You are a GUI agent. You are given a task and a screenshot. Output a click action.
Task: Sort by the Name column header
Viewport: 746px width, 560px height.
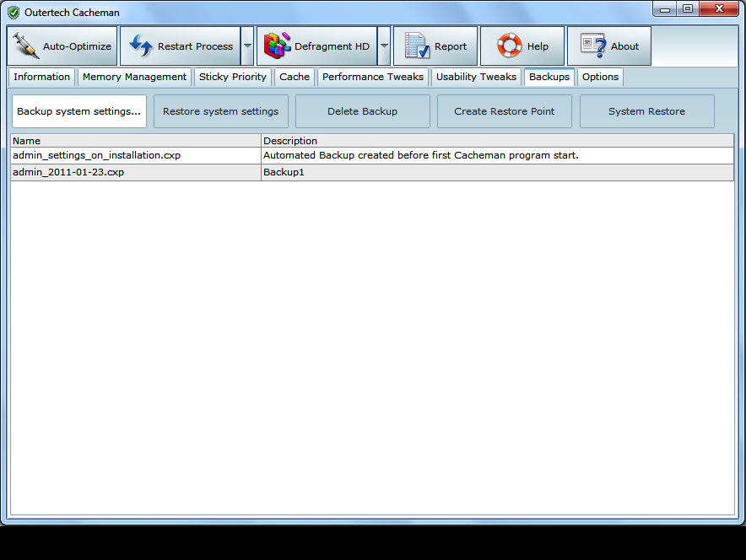tap(136, 141)
